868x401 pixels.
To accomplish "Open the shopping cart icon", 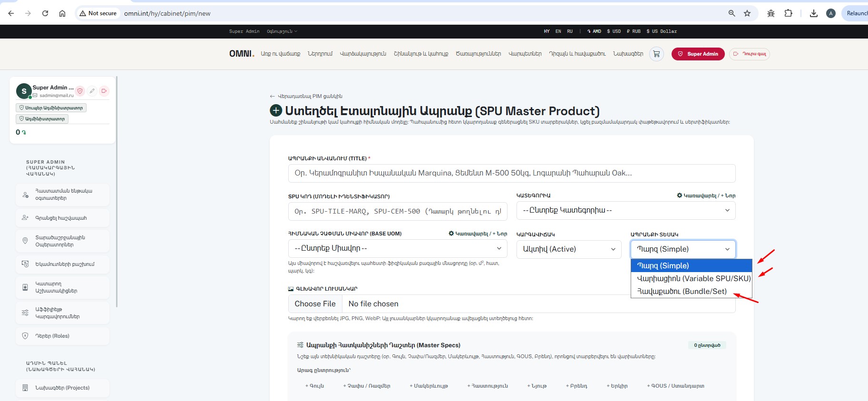I will tap(656, 54).
